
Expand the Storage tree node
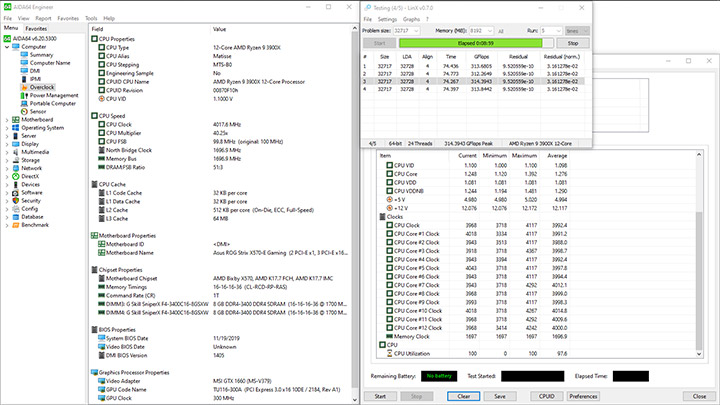[7, 160]
